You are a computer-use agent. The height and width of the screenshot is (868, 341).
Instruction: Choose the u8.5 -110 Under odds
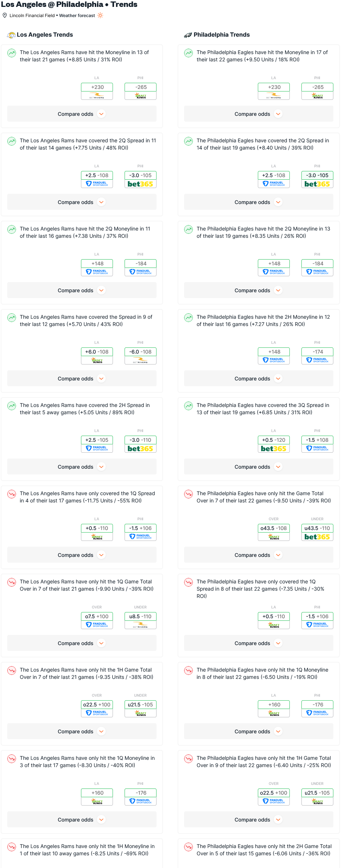141,616
